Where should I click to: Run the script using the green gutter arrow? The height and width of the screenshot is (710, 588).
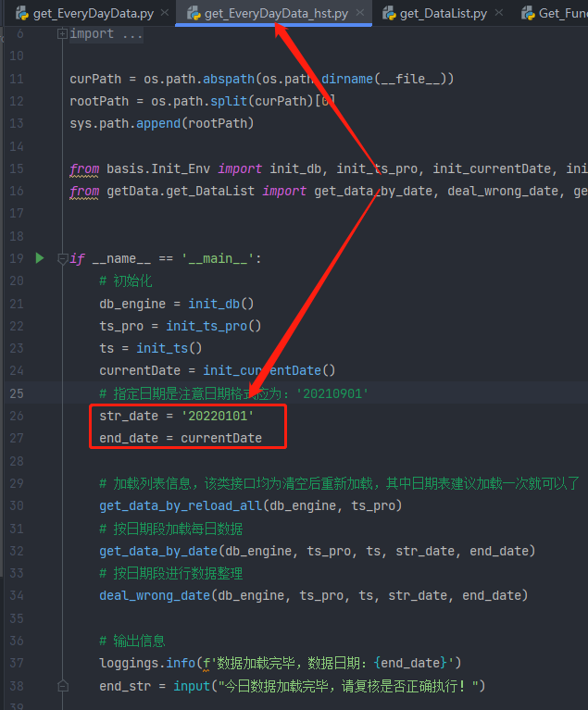pos(39,257)
